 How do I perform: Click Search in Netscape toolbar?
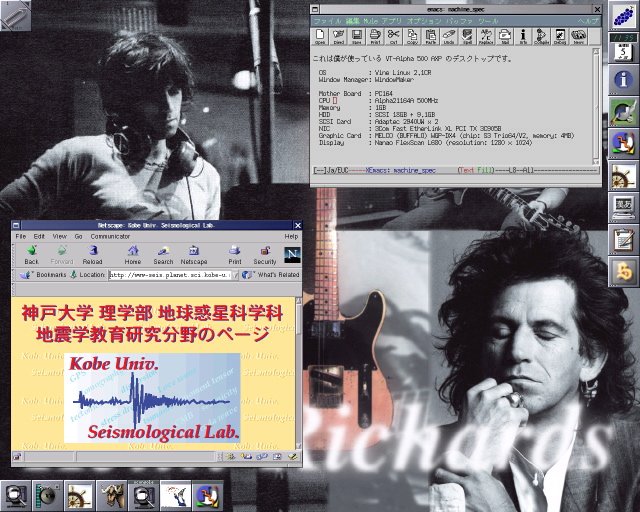163,255
